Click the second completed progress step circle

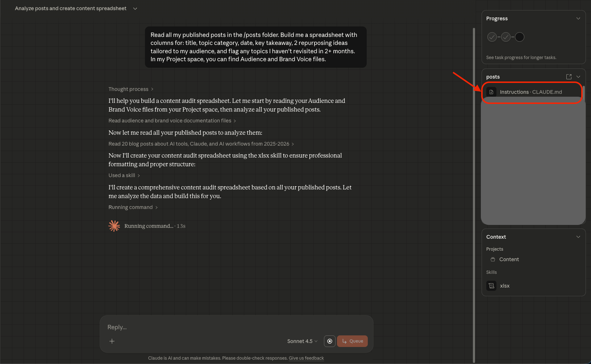pyautogui.click(x=506, y=37)
